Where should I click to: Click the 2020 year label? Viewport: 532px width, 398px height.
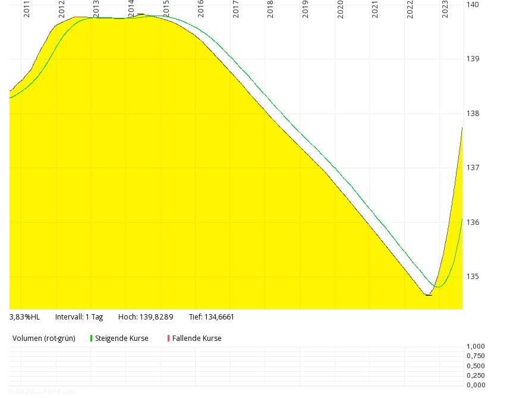(341, 9)
